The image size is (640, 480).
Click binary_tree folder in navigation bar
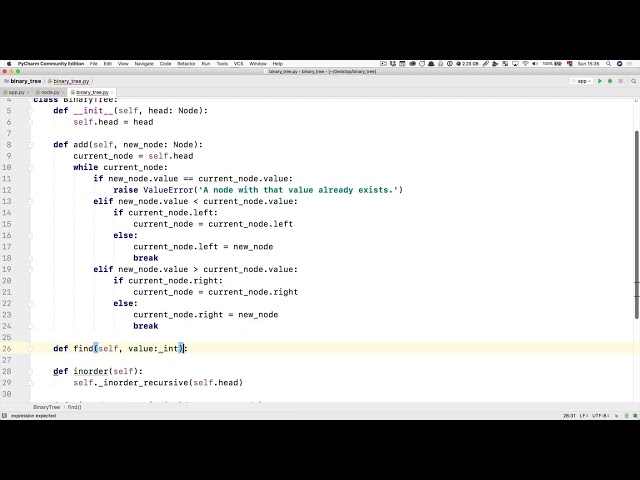coord(23,81)
